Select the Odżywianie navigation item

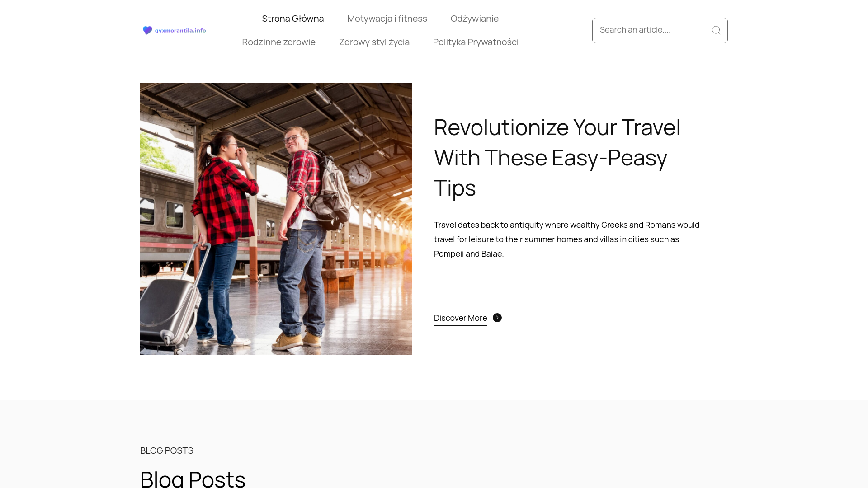click(475, 19)
